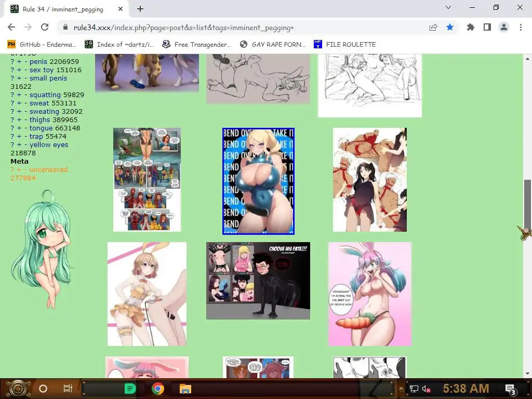Open the Free Transgender... bookmark
The image size is (532, 399).
196,45
